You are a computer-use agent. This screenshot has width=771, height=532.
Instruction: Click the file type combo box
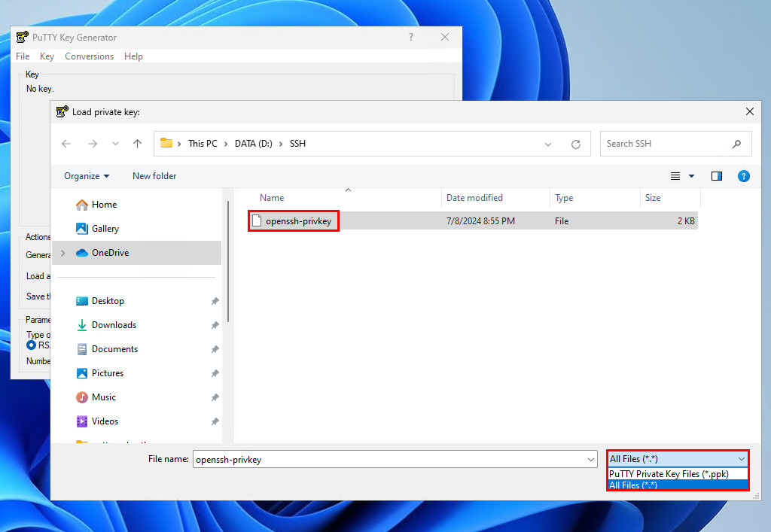(678, 459)
